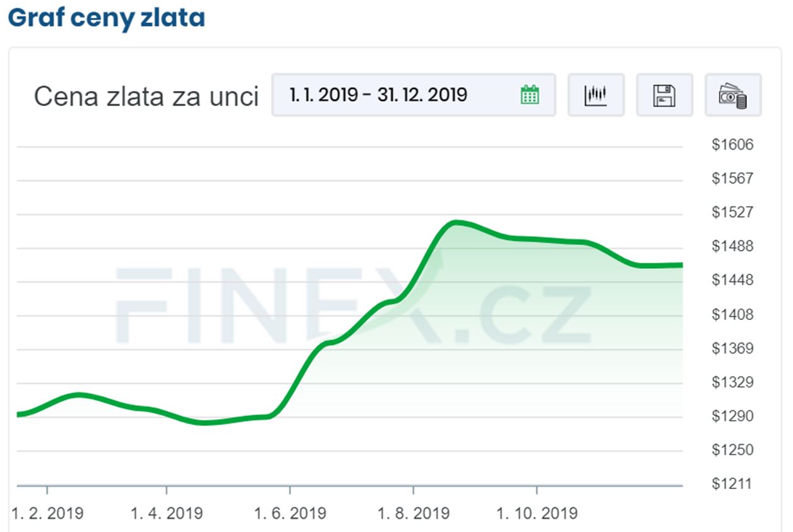Image resolution: width=793 pixels, height=532 pixels.
Task: Select the 1. 4. 2019 axis date
Action: 167,513
